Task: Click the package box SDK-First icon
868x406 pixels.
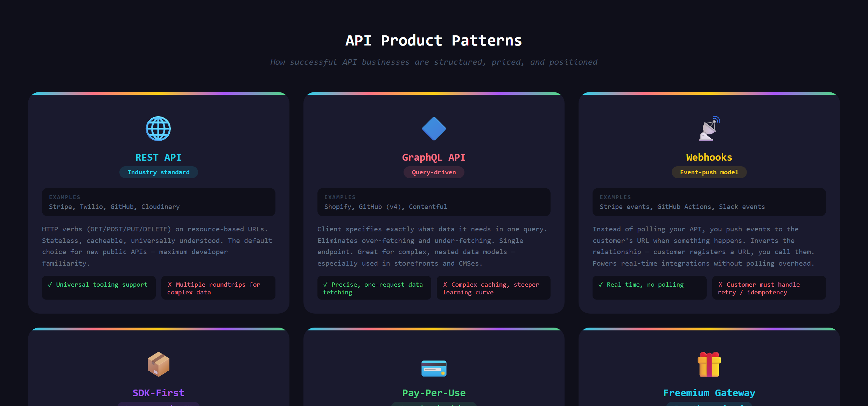Action: coord(158,364)
